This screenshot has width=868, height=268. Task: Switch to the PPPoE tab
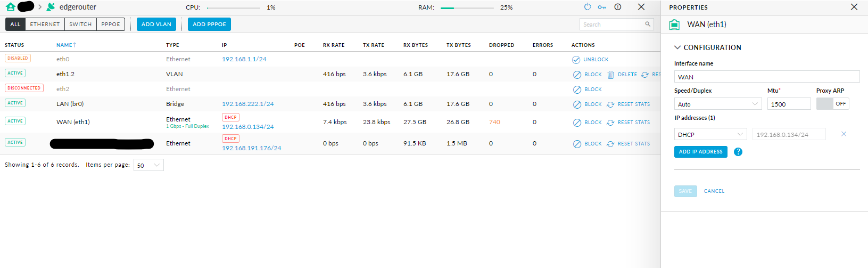click(111, 24)
